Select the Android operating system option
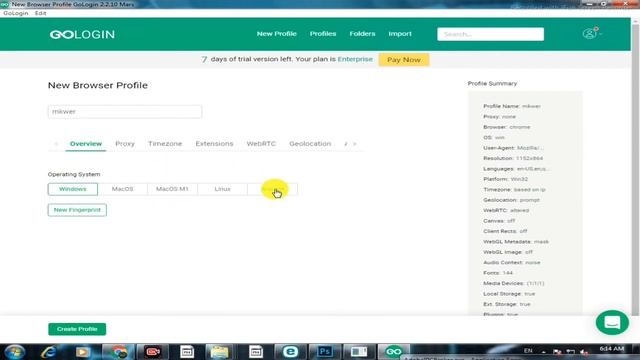 pos(272,189)
